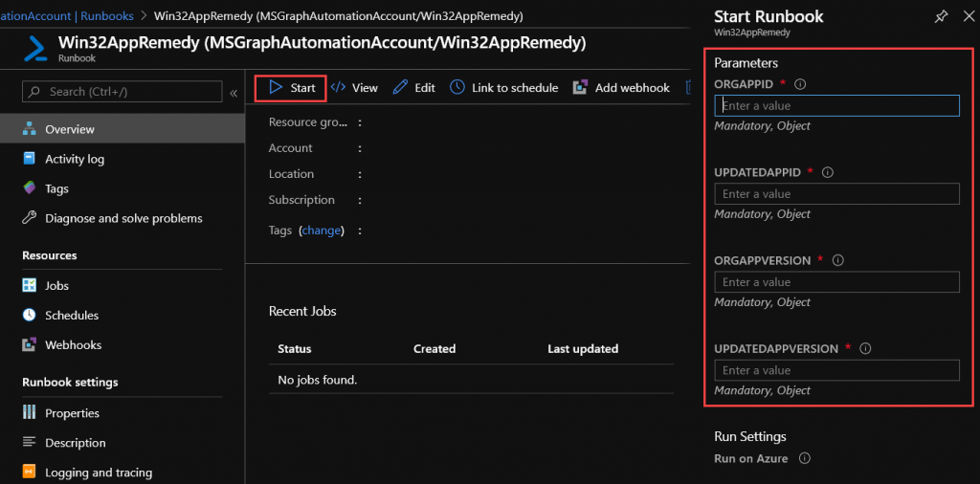This screenshot has height=484, width=980.
Task: Click the Add webhook icon
Action: pos(580,87)
